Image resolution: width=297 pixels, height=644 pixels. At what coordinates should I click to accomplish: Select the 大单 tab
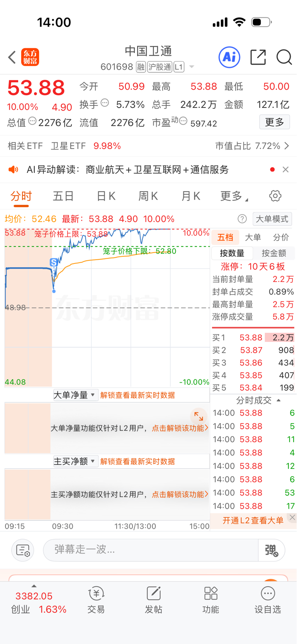pyautogui.click(x=253, y=237)
